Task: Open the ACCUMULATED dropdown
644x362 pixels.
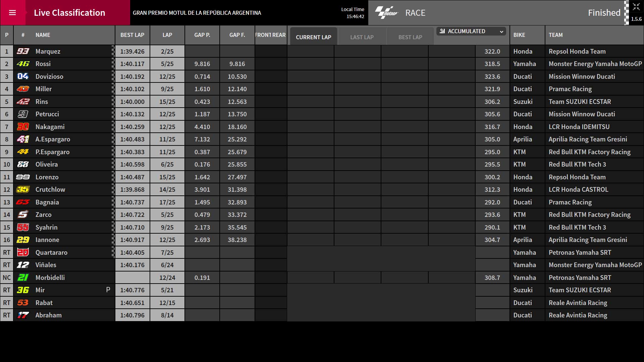Action: (472, 31)
